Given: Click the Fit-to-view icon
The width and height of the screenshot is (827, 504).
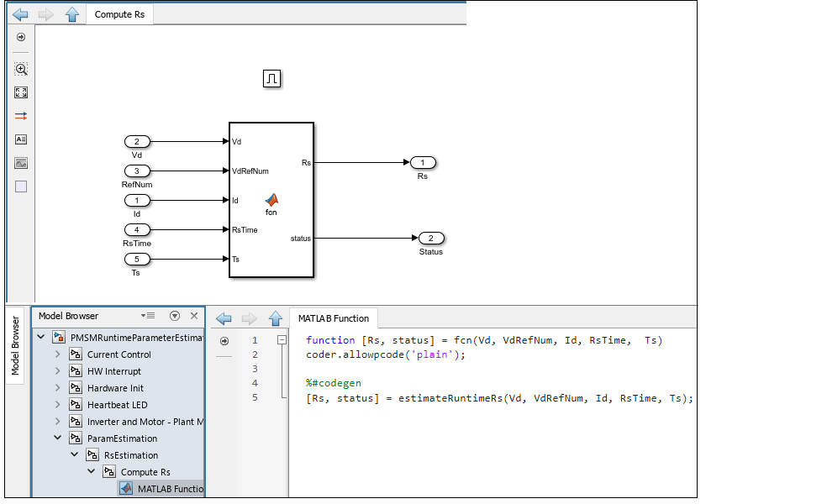Looking at the screenshot, I should [21, 92].
